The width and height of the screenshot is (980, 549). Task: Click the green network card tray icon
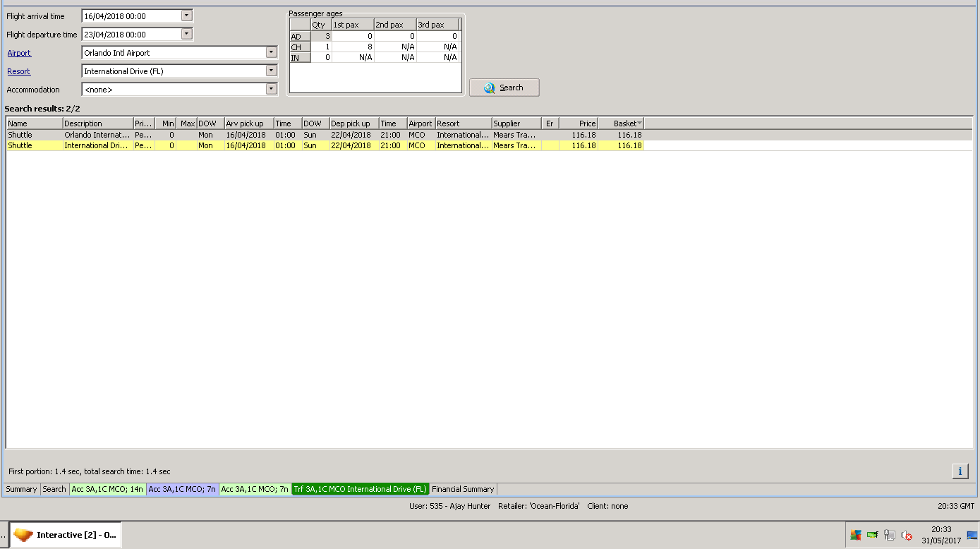[873, 536]
